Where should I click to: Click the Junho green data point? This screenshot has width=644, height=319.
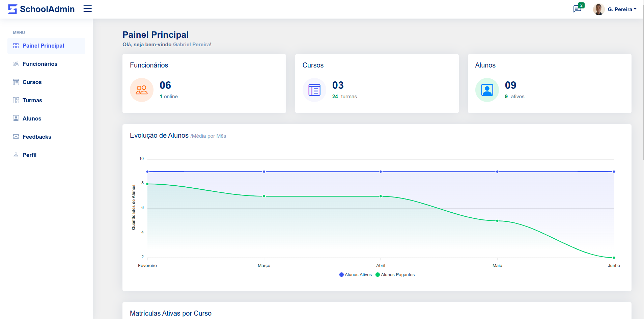[614, 258]
